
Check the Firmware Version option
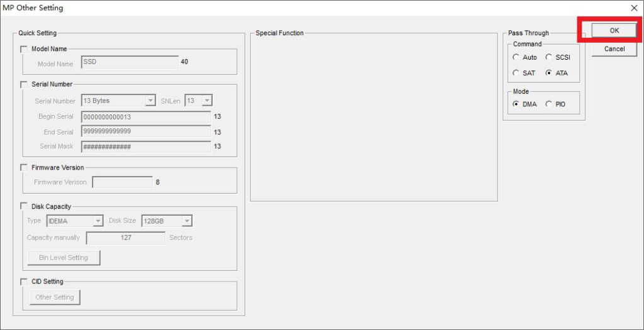[x=24, y=168]
